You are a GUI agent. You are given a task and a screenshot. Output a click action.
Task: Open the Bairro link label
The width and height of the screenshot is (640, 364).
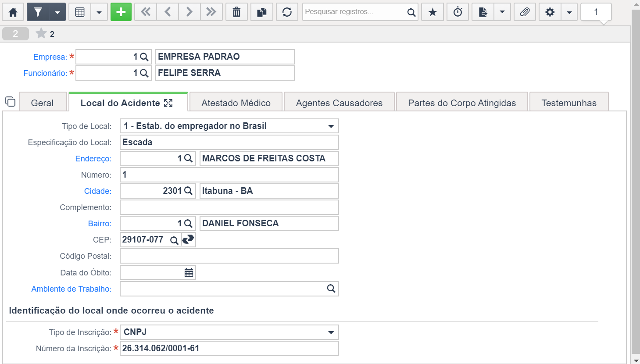pyautogui.click(x=100, y=224)
